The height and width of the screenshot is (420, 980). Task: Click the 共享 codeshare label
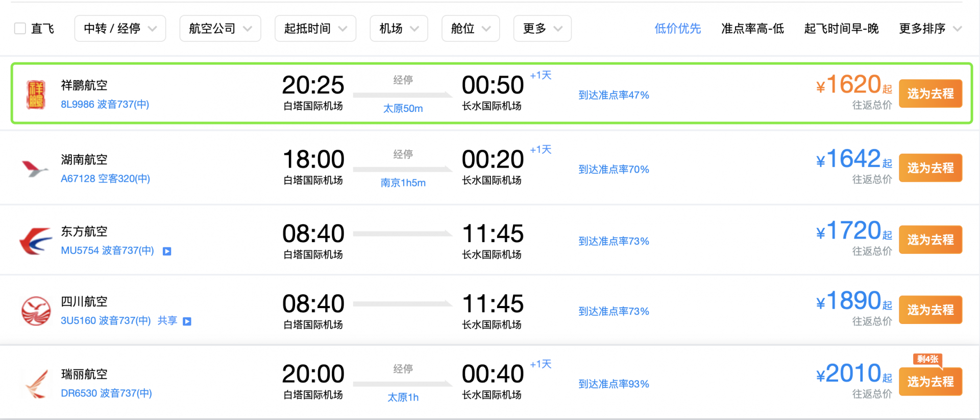[167, 320]
